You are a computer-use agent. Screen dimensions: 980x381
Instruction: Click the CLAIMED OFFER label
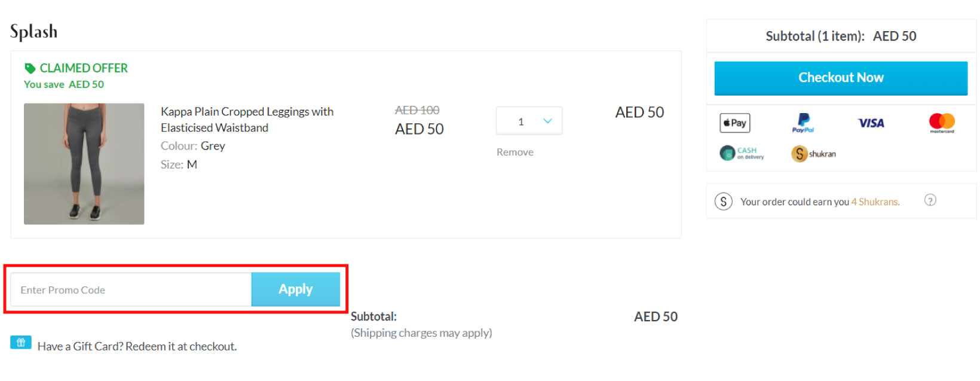pos(84,68)
